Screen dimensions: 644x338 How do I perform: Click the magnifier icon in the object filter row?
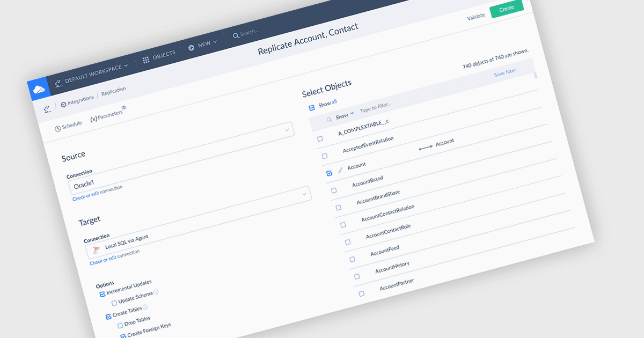point(329,120)
